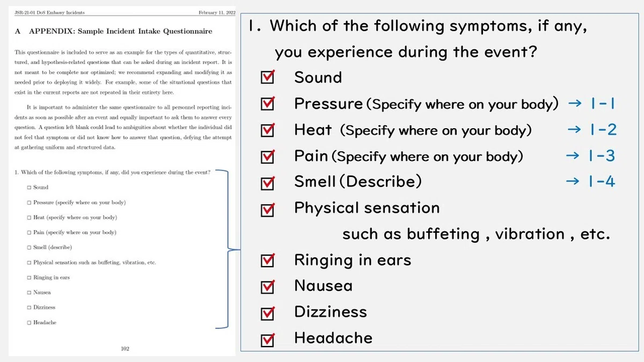Screen dimensions: 644x362
Task: Follow the blue arrow link to 1-2
Action: [x=592, y=130]
